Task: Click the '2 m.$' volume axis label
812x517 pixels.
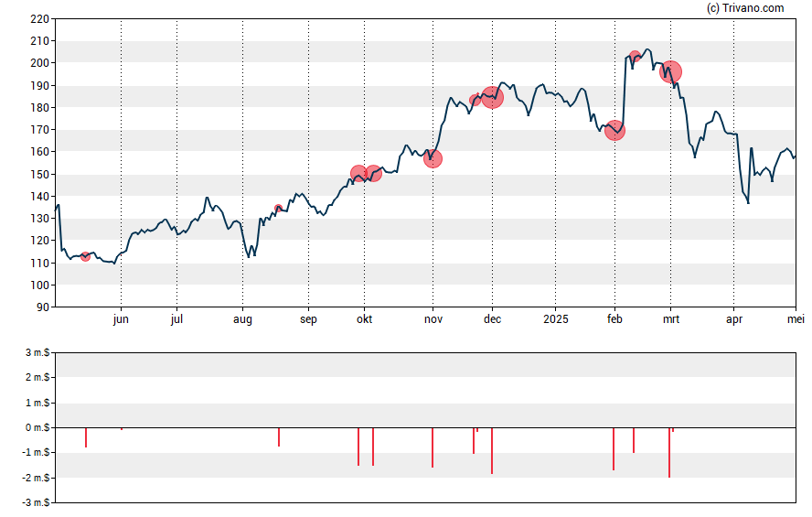Action: click(37, 378)
